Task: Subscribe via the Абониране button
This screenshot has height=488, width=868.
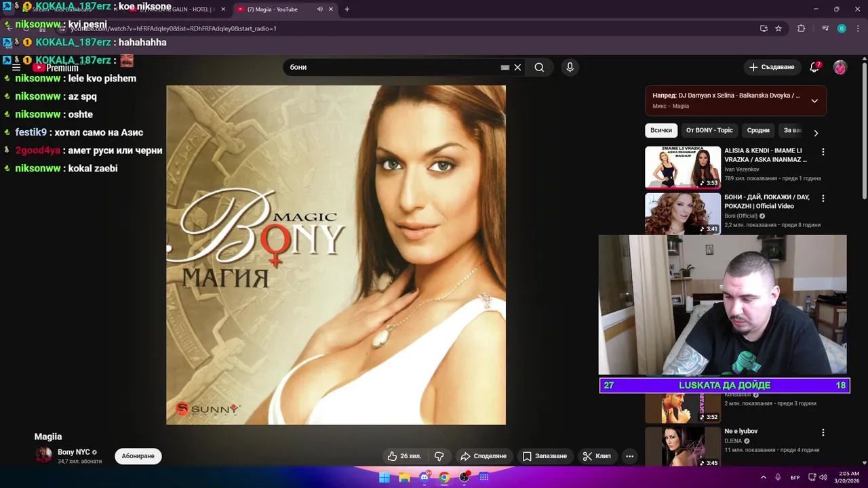Action: 138,456
